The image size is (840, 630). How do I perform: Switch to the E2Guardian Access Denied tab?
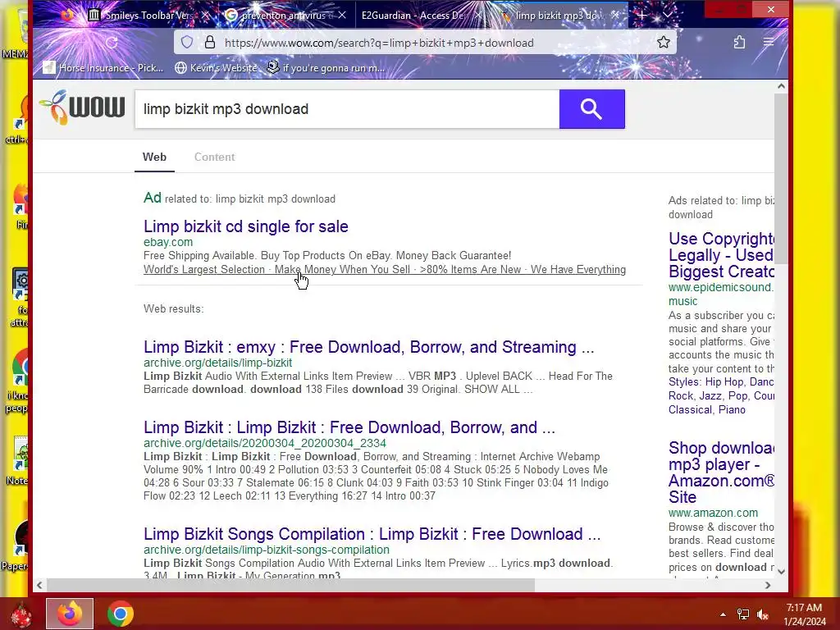(413, 15)
